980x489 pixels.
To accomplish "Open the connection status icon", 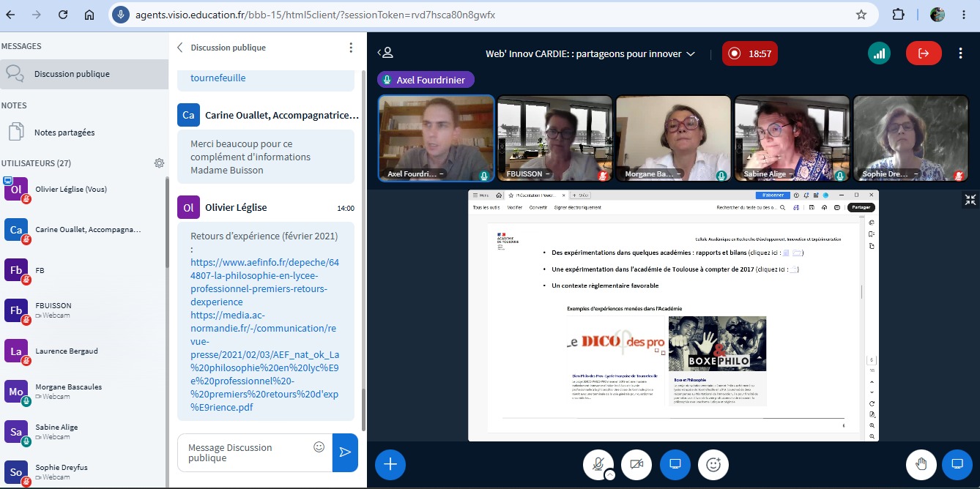I will (x=879, y=53).
